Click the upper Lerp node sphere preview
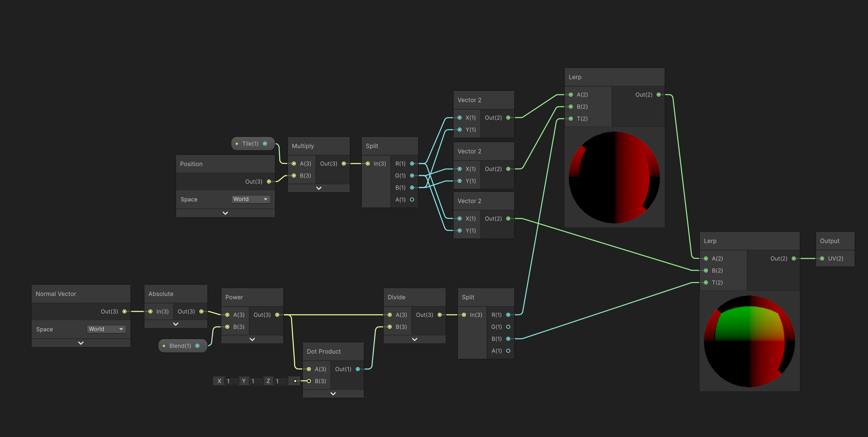868x437 pixels. [x=614, y=177]
